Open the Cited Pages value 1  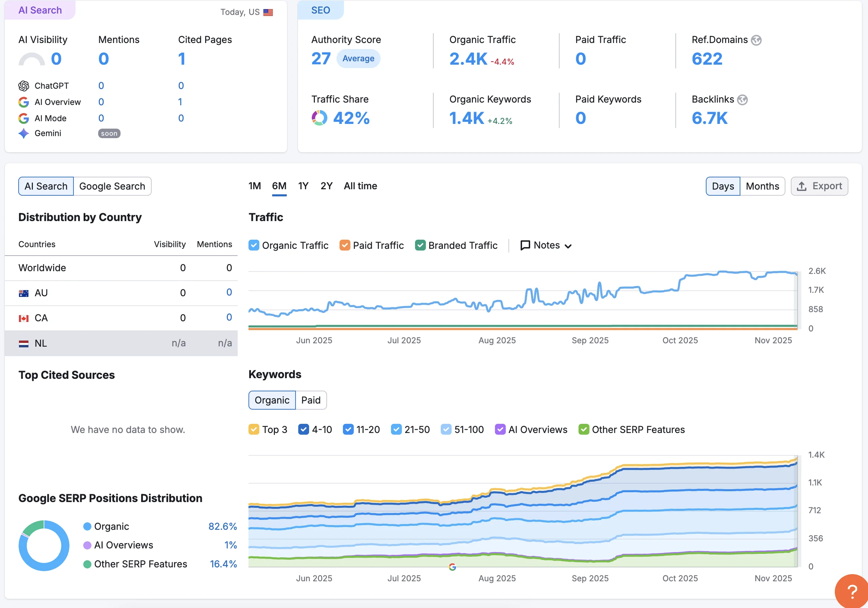click(x=181, y=59)
